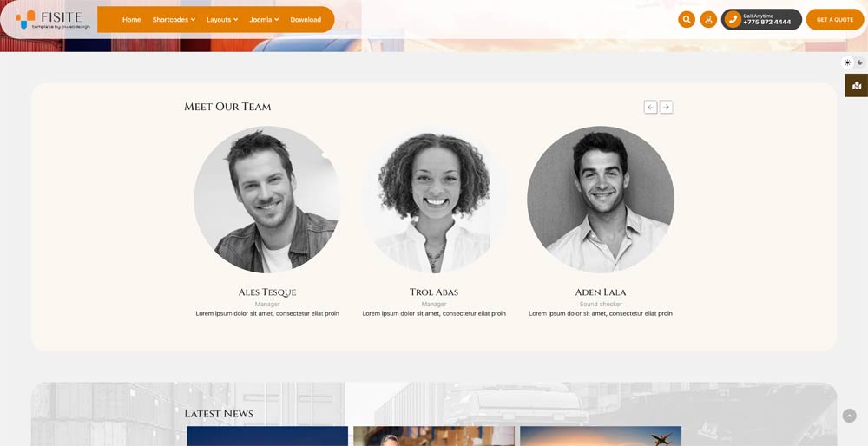Expand the Shortcodes dropdown menu
Image resolution: width=868 pixels, height=446 pixels.
(174, 19)
